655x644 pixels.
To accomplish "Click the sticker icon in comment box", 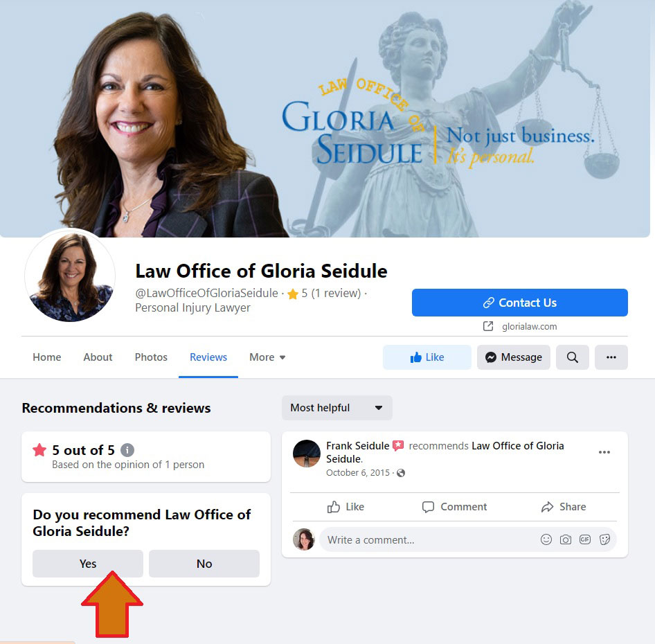I will coord(604,539).
